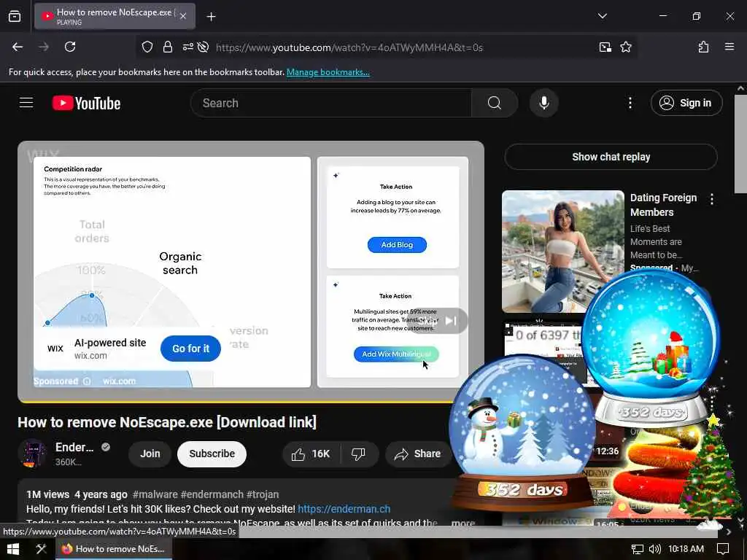Click Add Blog button in ad
This screenshot has height=560, width=747.
click(x=397, y=245)
